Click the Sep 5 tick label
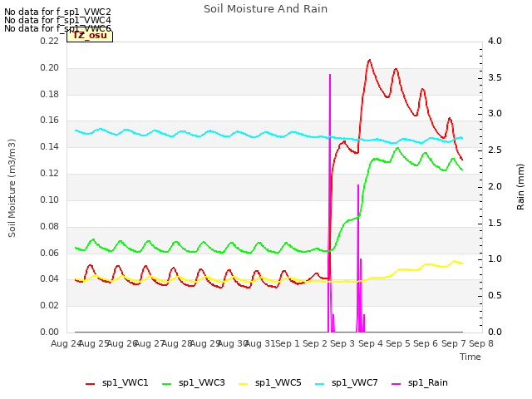This screenshot has width=532, height=399. click(398, 343)
